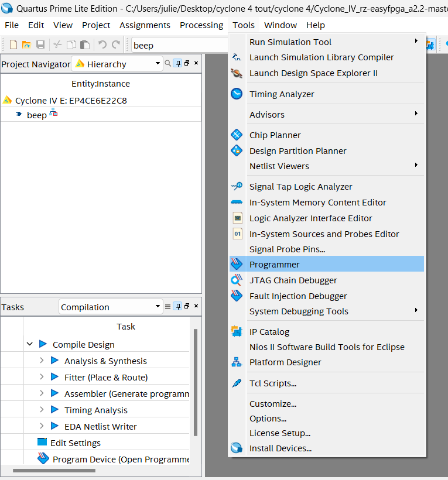Click the search icon in Project Navigator
448x480 pixels.
click(168, 63)
